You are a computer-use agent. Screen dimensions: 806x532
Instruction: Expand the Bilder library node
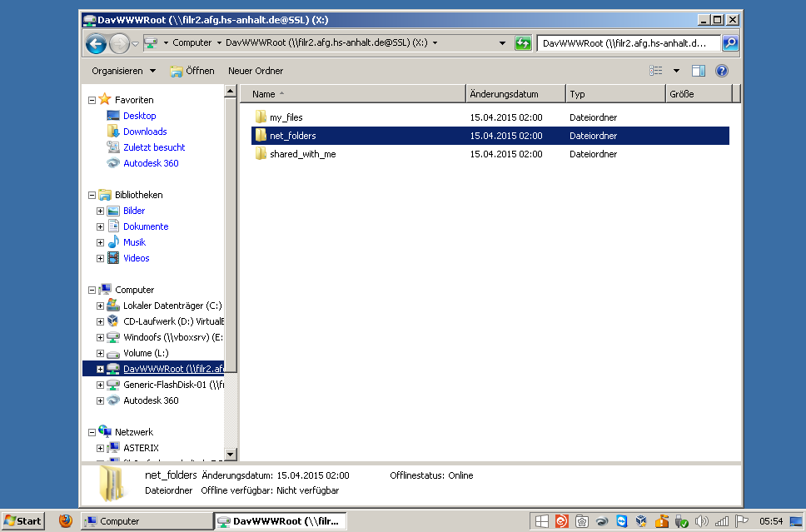click(100, 211)
